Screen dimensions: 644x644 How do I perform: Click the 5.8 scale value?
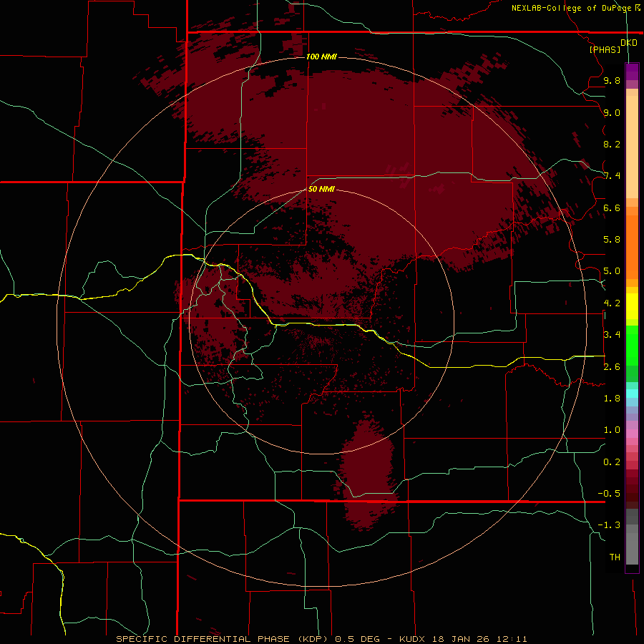point(612,240)
